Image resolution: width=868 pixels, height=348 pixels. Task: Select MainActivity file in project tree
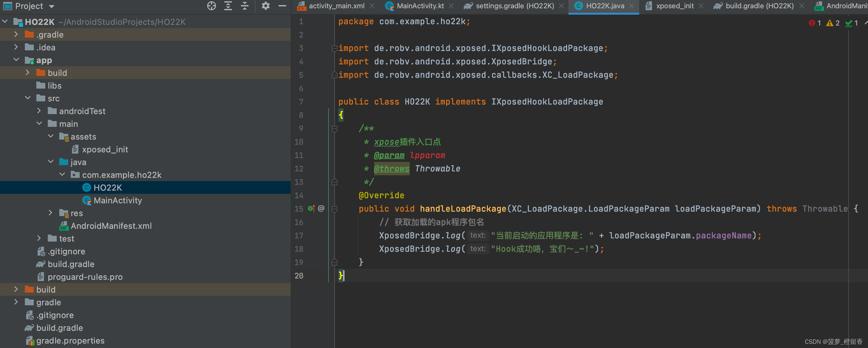(118, 200)
